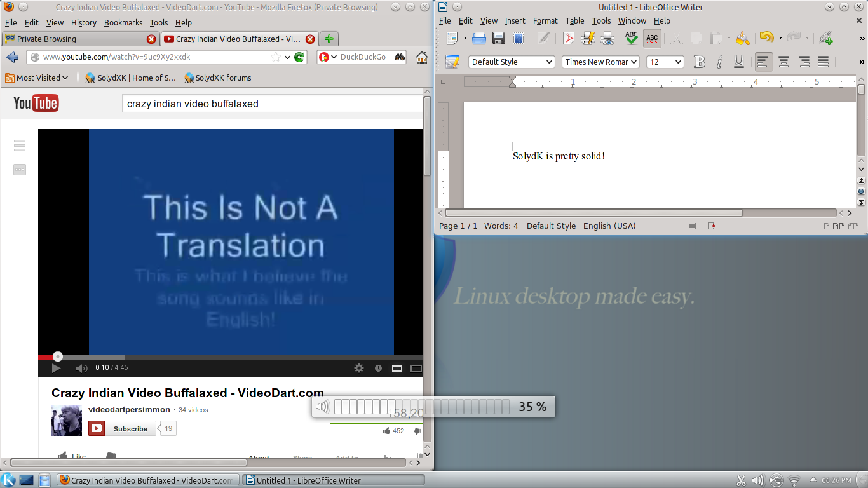Open the YouTube guide menu icon
The image size is (868, 488).
[20, 146]
